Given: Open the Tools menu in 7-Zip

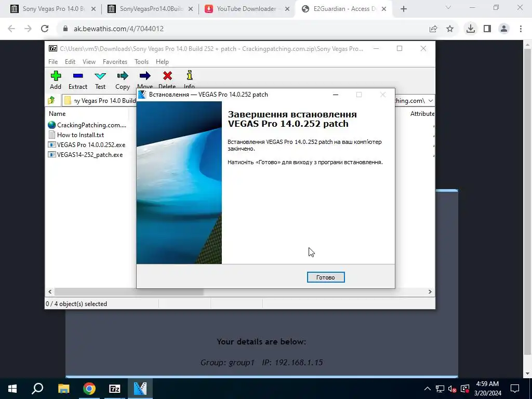Looking at the screenshot, I should click(141, 62).
